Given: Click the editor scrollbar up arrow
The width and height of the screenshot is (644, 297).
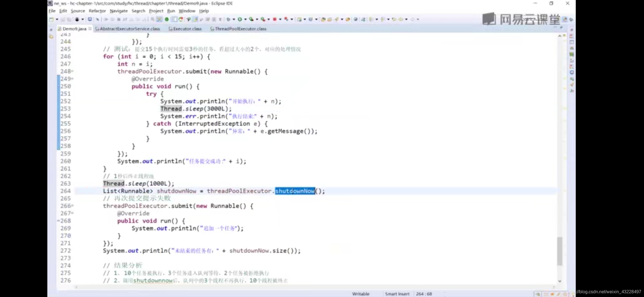Looking at the screenshot, I should pos(560,36).
